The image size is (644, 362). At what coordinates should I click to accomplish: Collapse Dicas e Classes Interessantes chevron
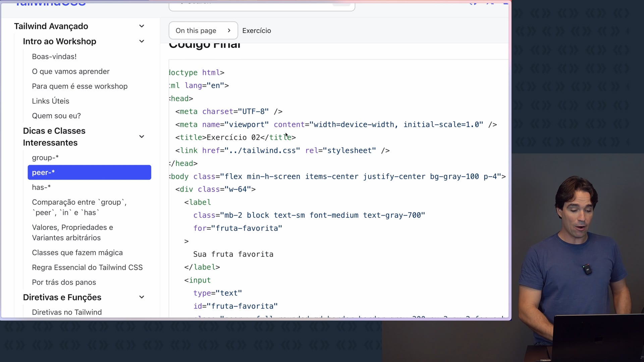[x=142, y=136]
